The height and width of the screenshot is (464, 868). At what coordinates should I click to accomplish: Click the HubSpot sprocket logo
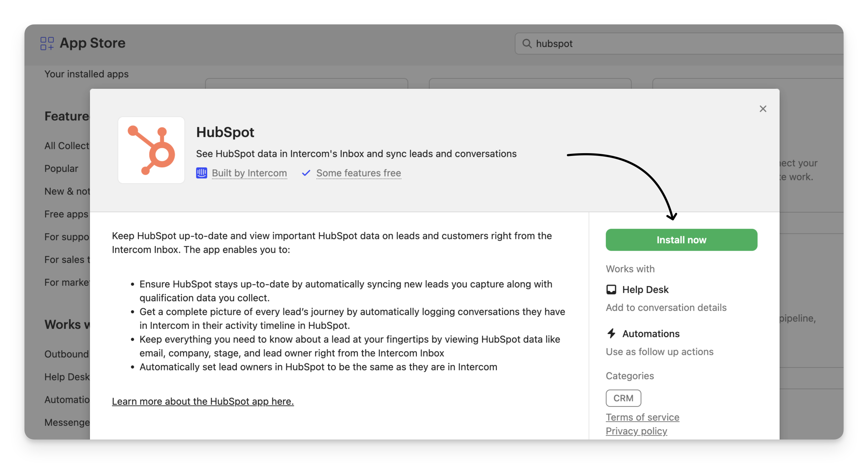tap(151, 150)
